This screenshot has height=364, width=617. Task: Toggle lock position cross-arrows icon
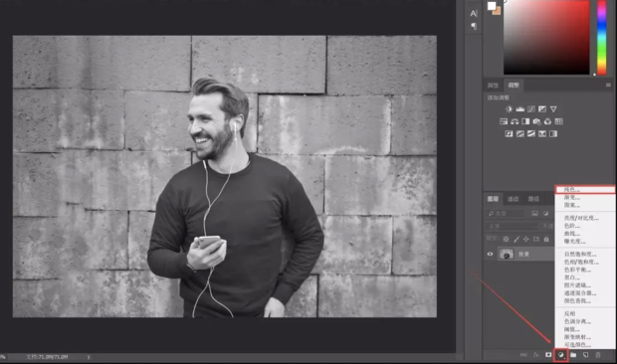526,239
